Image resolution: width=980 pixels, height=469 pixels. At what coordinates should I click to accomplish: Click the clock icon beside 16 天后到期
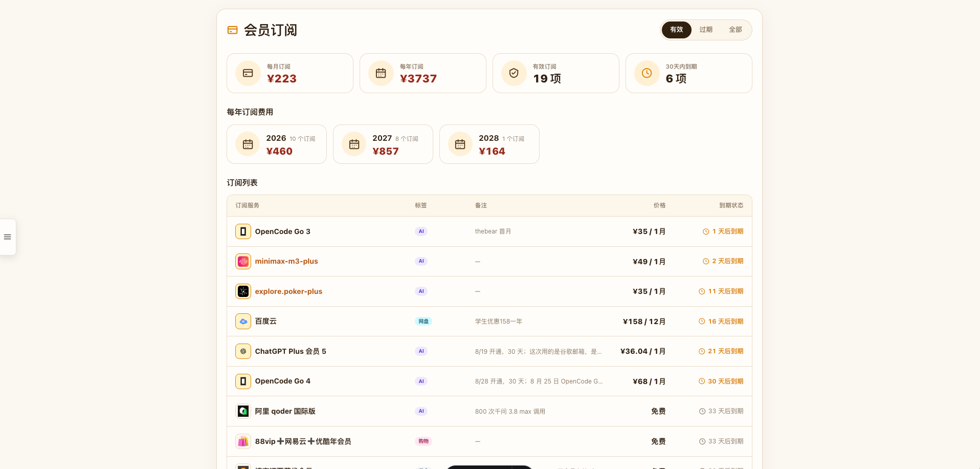click(702, 322)
